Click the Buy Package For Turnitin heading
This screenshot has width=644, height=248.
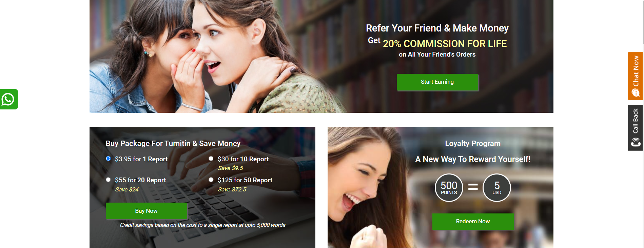(173, 143)
